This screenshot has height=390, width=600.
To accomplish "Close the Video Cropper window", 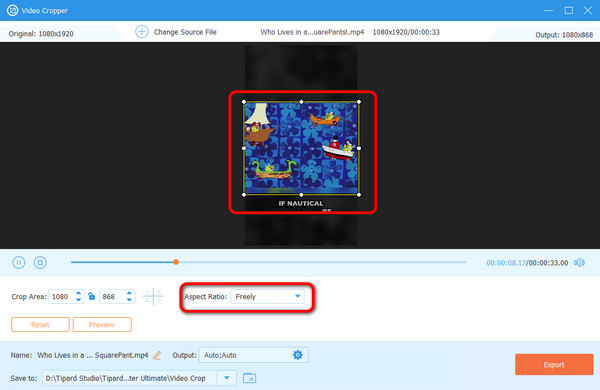I will [x=588, y=10].
